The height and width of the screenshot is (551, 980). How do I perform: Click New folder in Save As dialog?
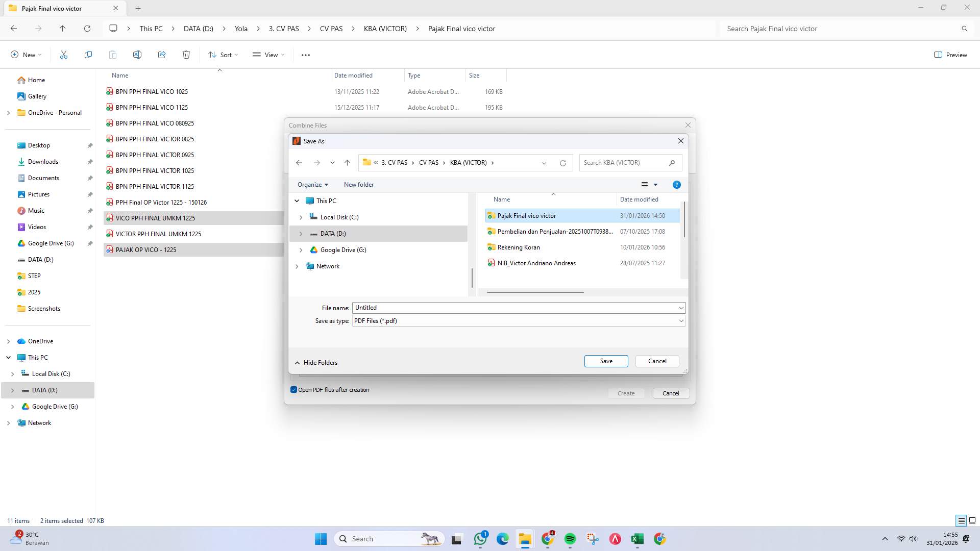(358, 185)
